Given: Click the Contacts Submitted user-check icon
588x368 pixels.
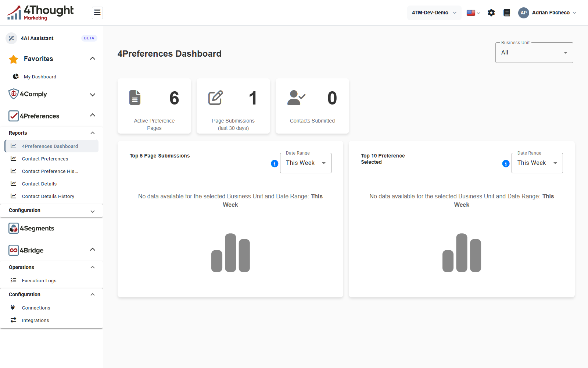Looking at the screenshot, I should 296,98.
